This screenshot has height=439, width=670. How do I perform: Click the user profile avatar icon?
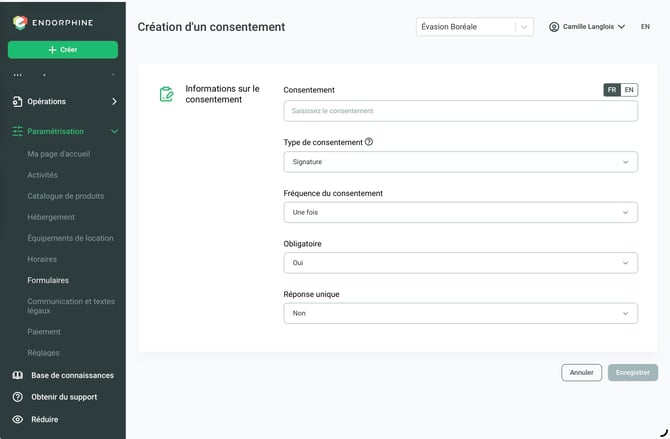554,27
